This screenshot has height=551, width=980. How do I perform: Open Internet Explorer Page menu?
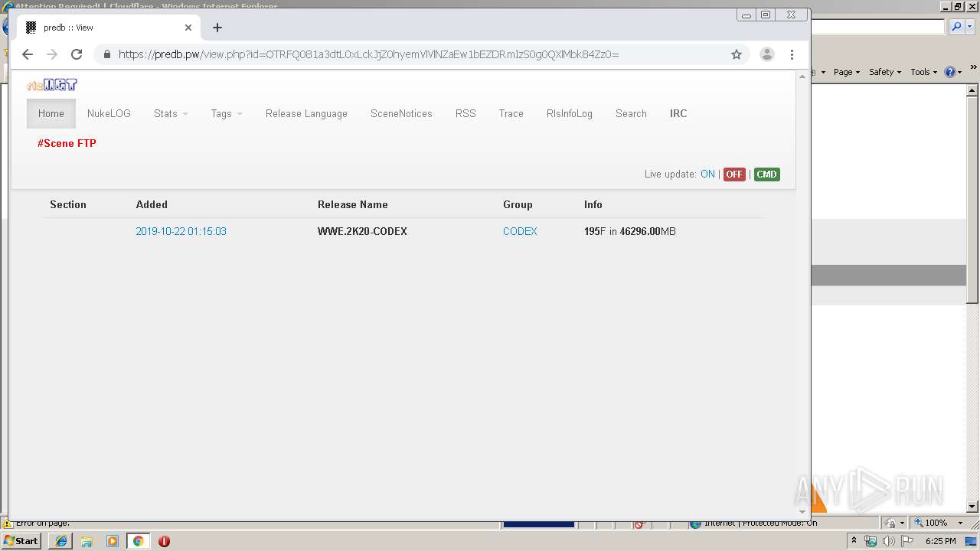click(846, 72)
